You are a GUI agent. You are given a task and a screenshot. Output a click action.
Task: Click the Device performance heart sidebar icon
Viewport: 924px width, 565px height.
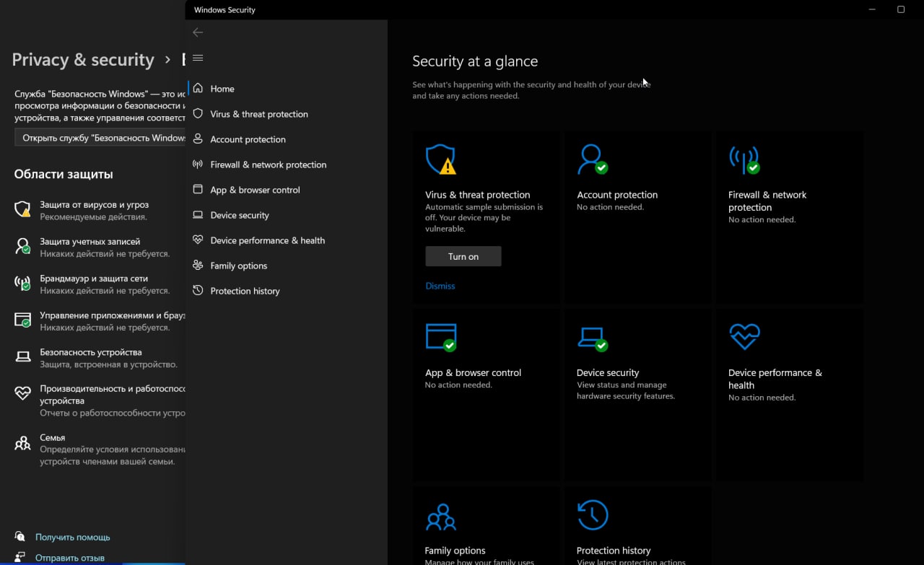pos(198,240)
